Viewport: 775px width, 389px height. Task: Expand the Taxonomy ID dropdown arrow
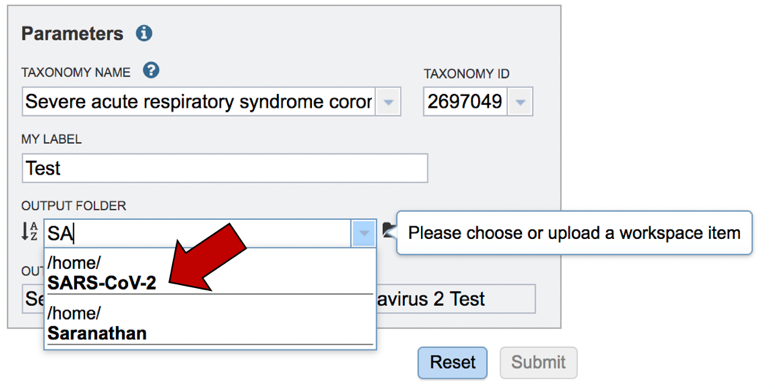coord(520,102)
